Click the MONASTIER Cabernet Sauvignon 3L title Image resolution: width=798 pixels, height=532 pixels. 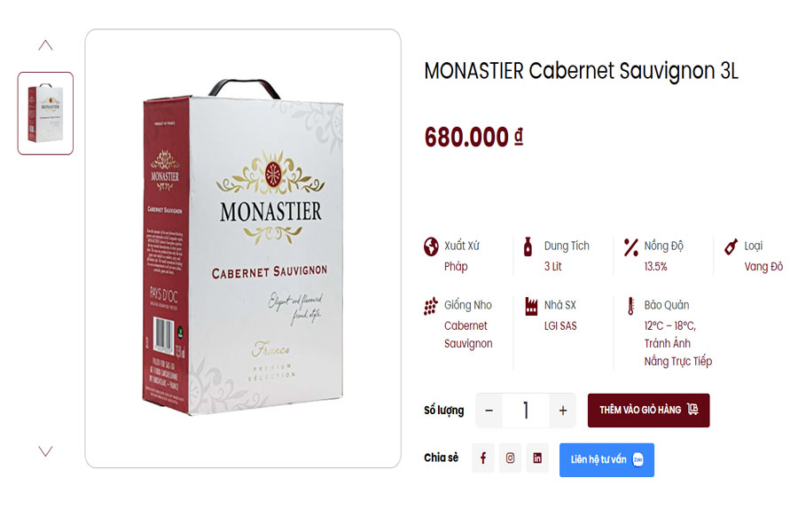tap(581, 72)
